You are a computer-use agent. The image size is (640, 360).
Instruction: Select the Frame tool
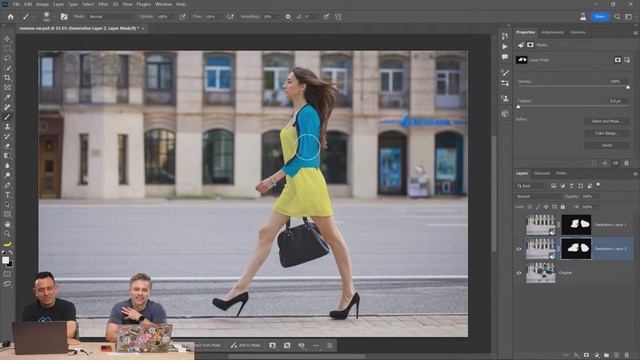7,87
